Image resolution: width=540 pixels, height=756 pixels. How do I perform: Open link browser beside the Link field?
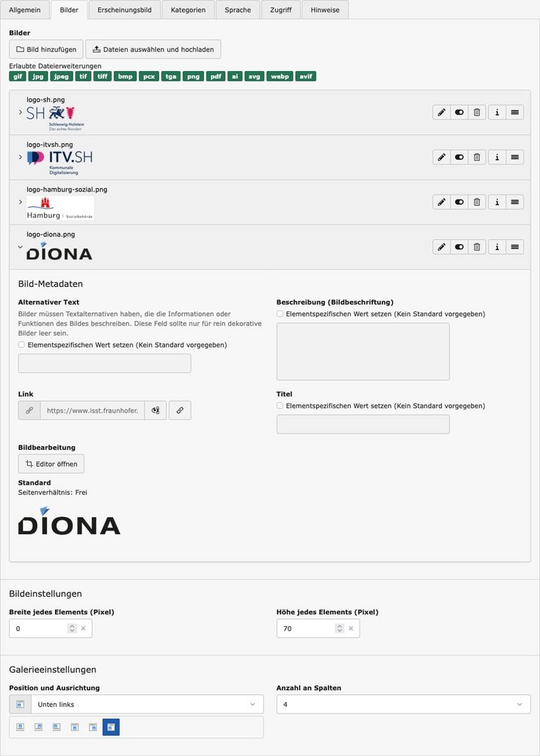point(180,410)
